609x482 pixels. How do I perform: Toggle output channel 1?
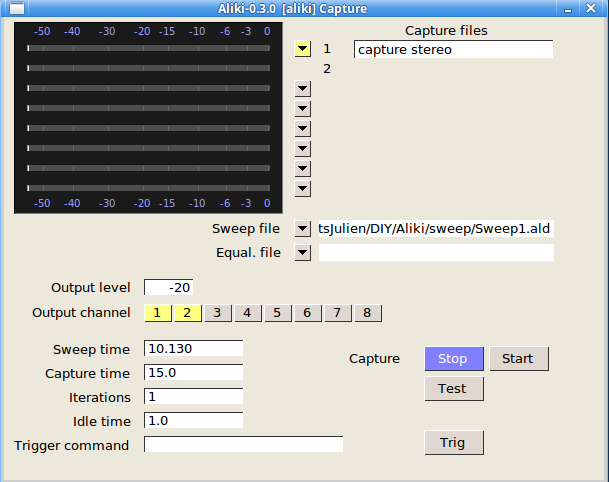pyautogui.click(x=157, y=313)
